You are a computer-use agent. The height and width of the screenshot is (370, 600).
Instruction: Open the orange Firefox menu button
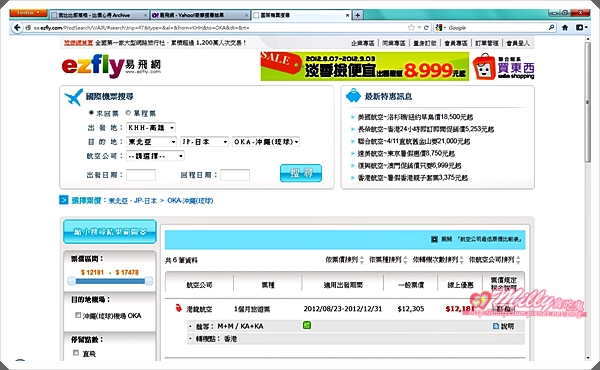click(x=28, y=13)
